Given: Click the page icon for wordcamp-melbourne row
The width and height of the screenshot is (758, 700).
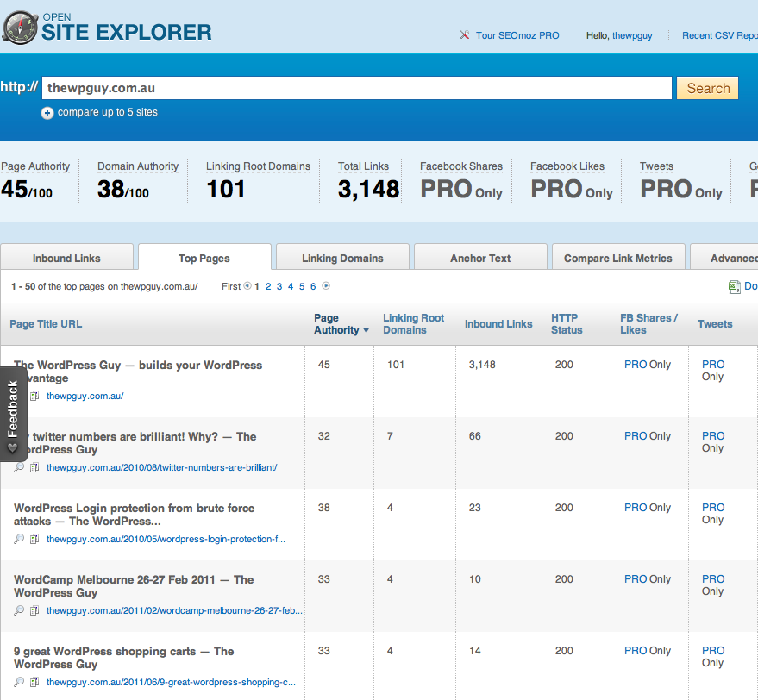Looking at the screenshot, I should [x=34, y=611].
